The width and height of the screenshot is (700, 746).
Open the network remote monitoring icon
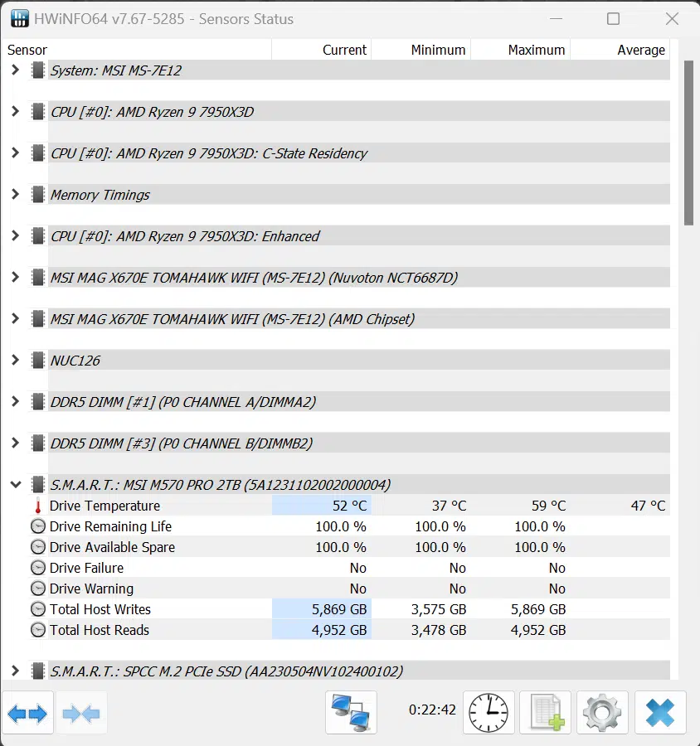pos(351,713)
